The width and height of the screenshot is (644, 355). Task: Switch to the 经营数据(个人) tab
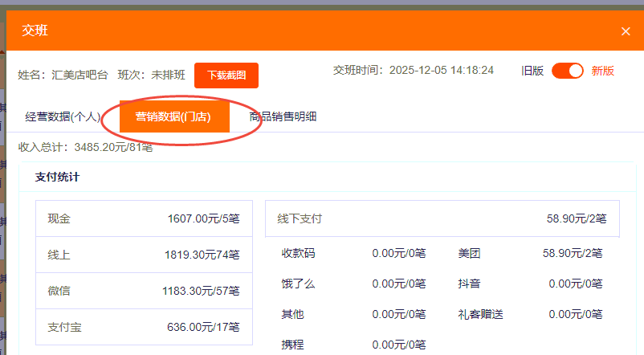(63, 116)
